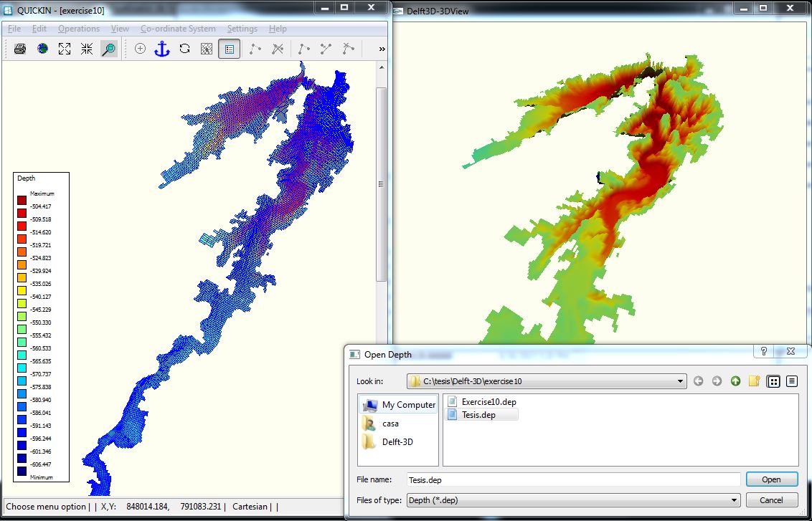812x521 pixels.
Task: Click the Open button in Open Depth dialog
Action: click(x=772, y=479)
